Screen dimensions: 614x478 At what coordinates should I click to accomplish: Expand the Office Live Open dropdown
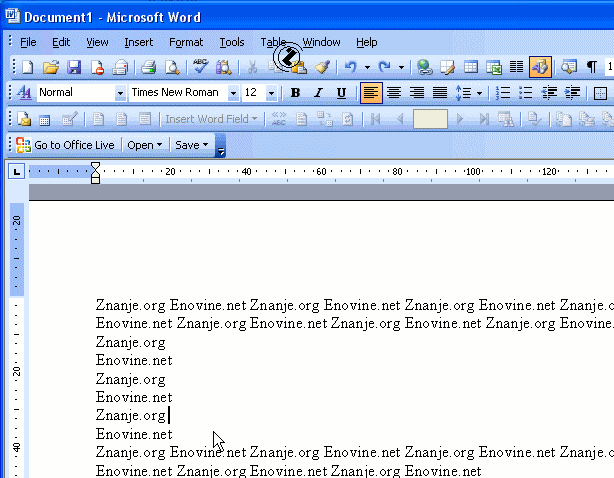point(144,145)
